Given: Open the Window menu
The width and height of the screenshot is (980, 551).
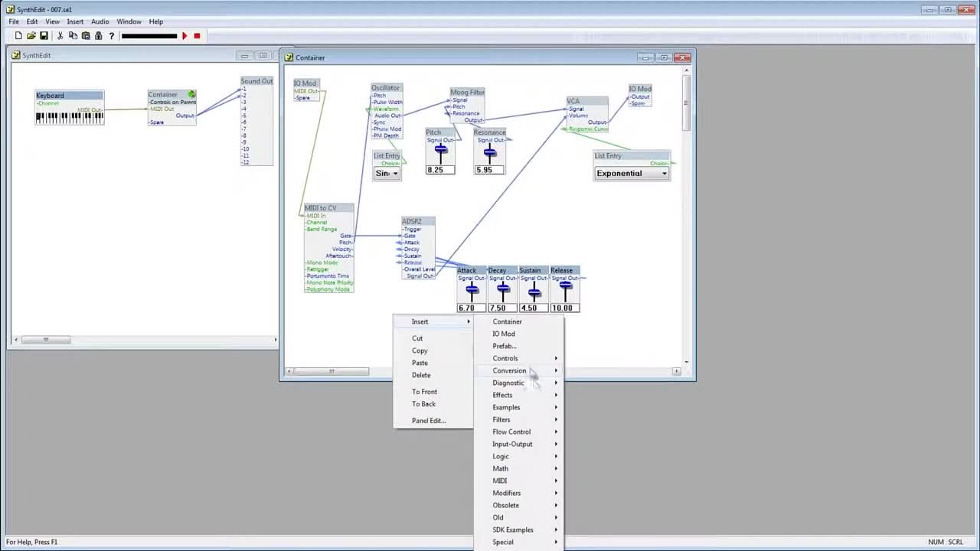Looking at the screenshot, I should 129,21.
